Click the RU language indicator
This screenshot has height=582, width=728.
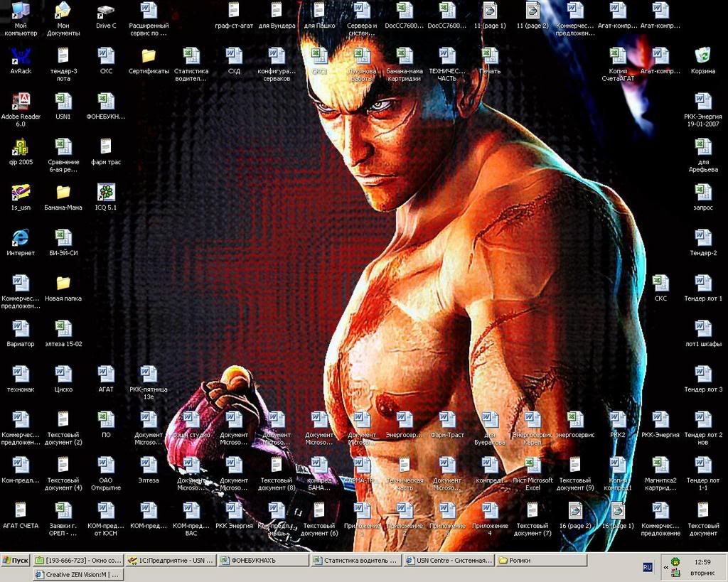coord(648,566)
